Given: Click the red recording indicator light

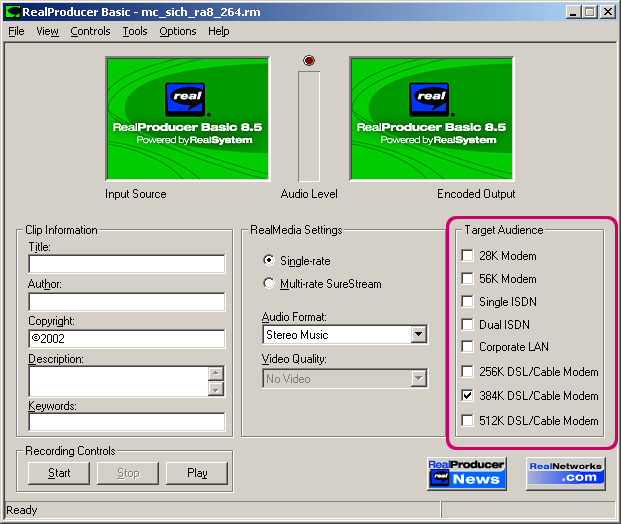Looking at the screenshot, I should point(309,60).
